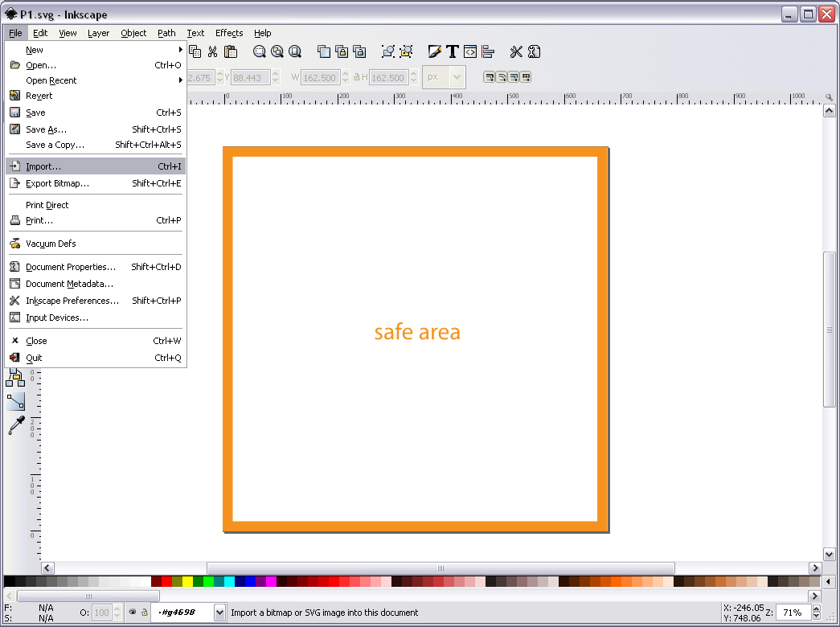Open the layer selector showing #g4698

pos(187,613)
